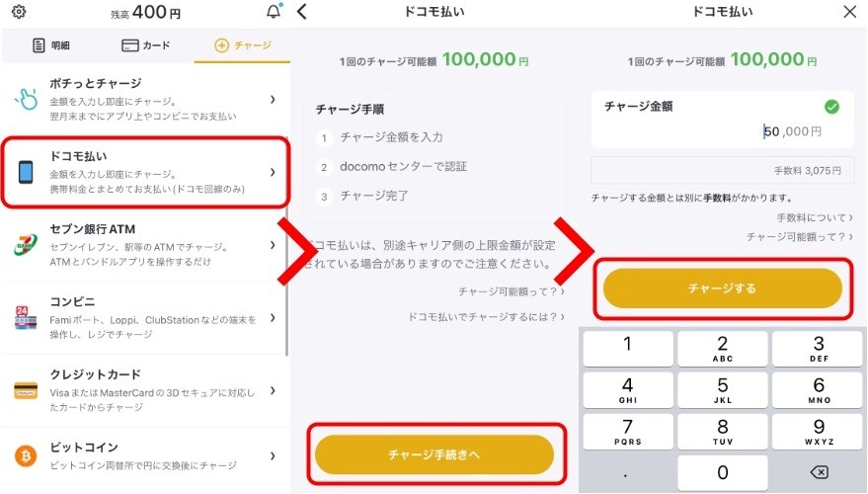Open the チャージ tab
Screen dimensions: 868x494
click(243, 45)
